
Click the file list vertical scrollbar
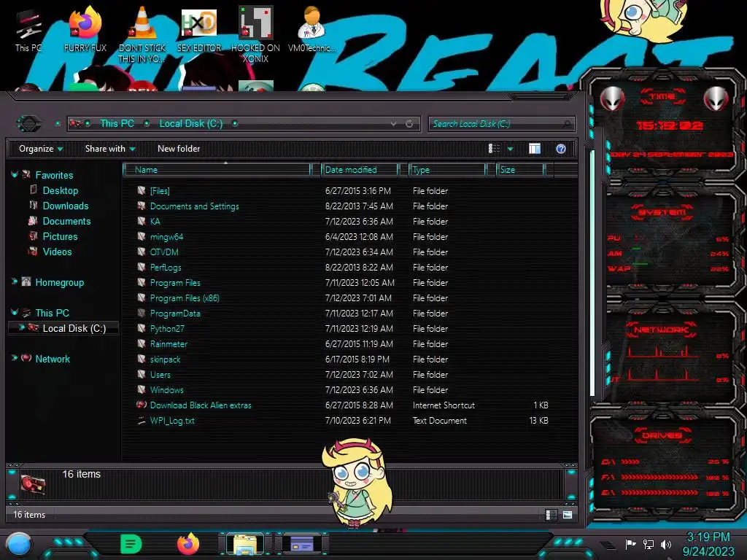592,274
